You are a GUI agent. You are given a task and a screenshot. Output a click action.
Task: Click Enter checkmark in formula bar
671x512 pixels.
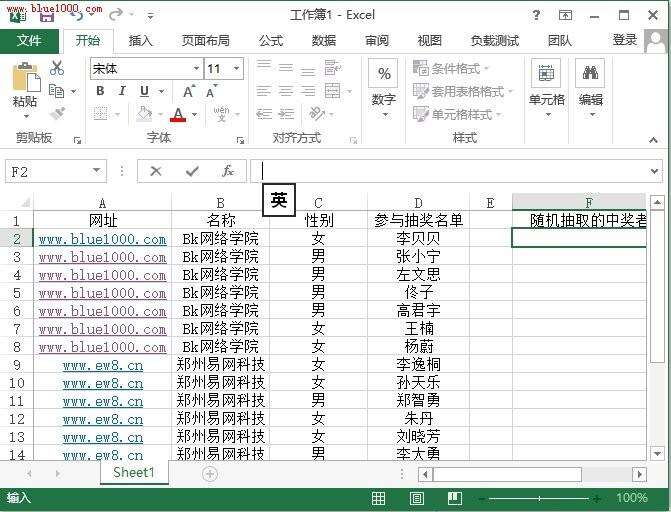[192, 171]
